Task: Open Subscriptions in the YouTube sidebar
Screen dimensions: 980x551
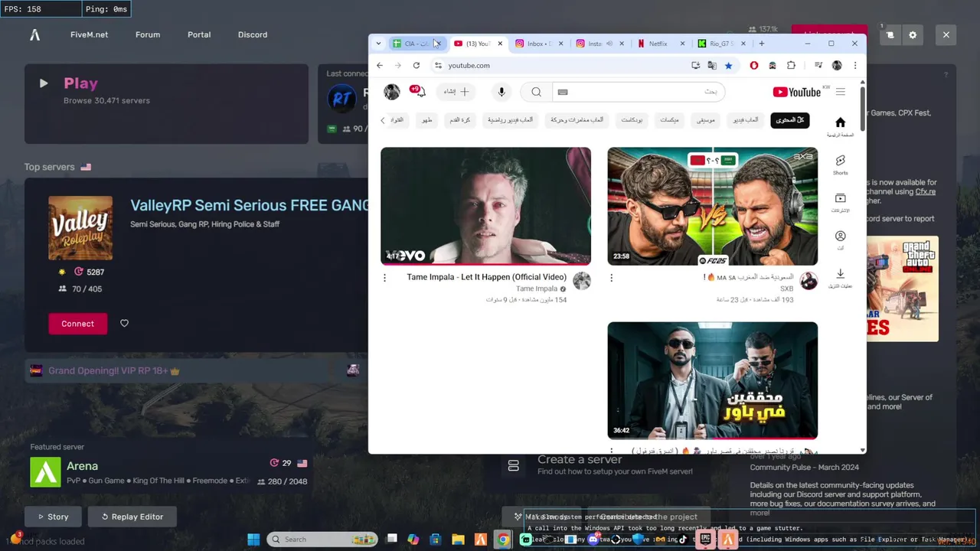Action: point(840,203)
